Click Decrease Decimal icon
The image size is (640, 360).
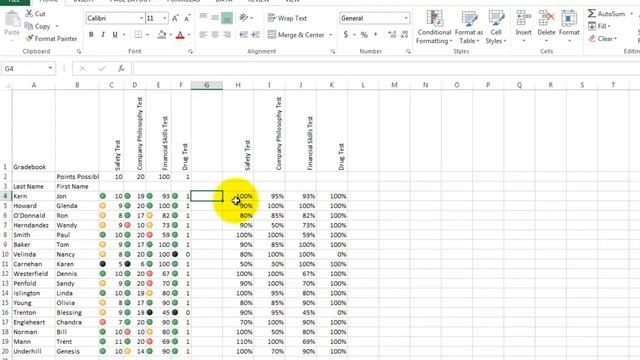coord(404,35)
